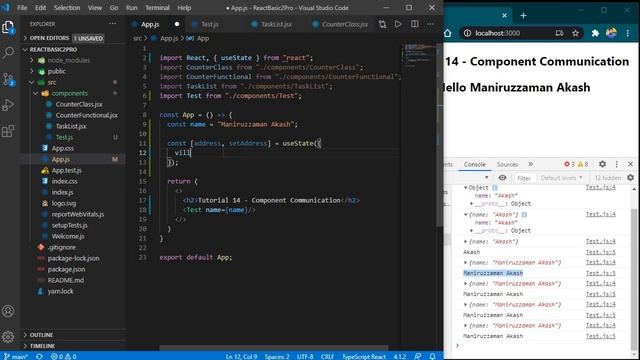
Task: Click Ln 12, Col 9 status item
Action: coord(241,356)
